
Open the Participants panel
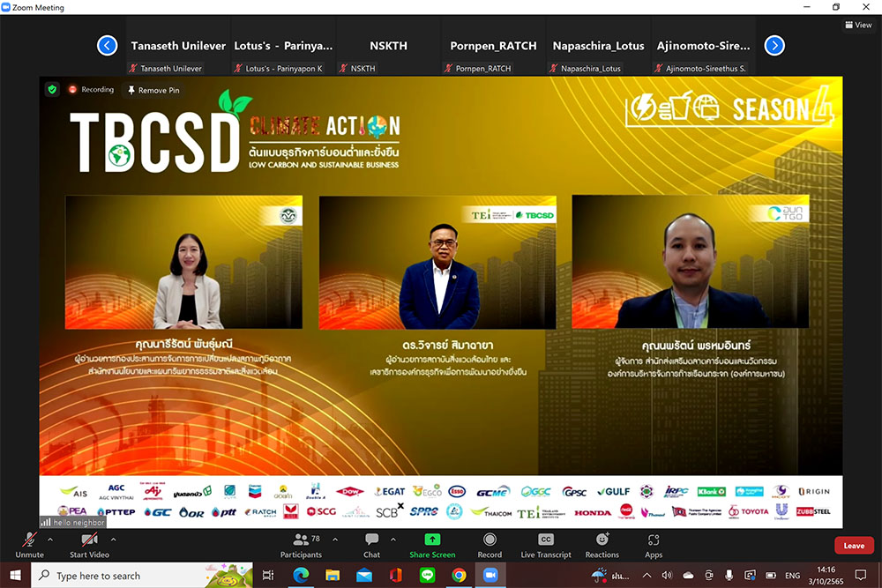(x=301, y=546)
